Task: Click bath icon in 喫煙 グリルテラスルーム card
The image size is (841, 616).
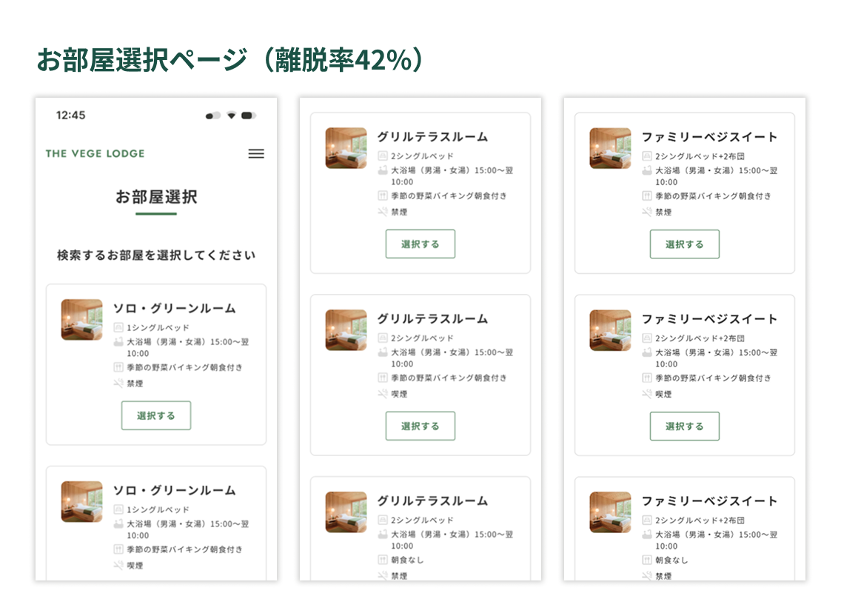Action: pos(383,352)
